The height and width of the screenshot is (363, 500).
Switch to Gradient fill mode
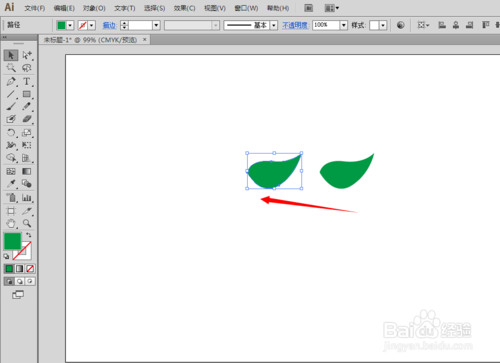click(20, 269)
